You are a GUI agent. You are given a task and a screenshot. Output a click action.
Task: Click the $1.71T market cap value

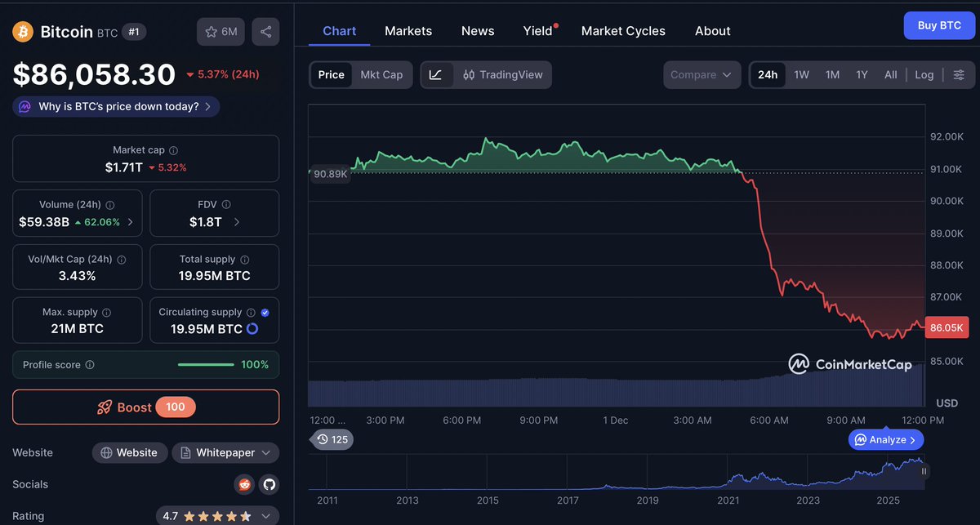[x=124, y=167]
